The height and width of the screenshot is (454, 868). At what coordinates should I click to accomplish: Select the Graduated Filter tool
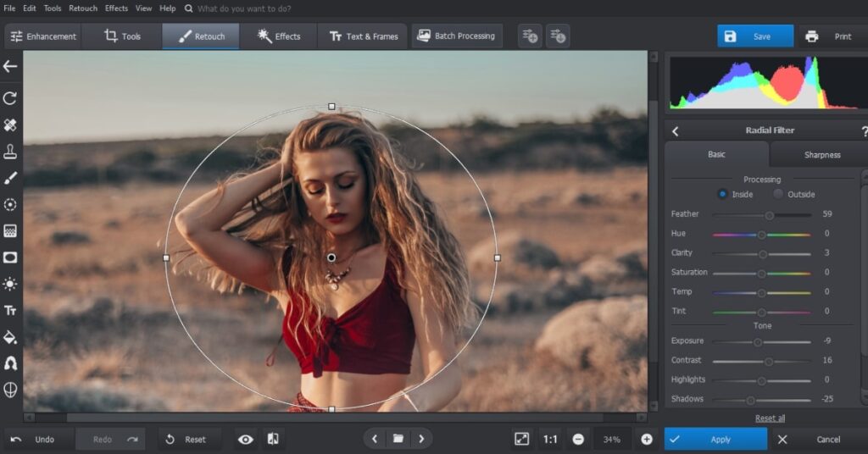[10, 231]
